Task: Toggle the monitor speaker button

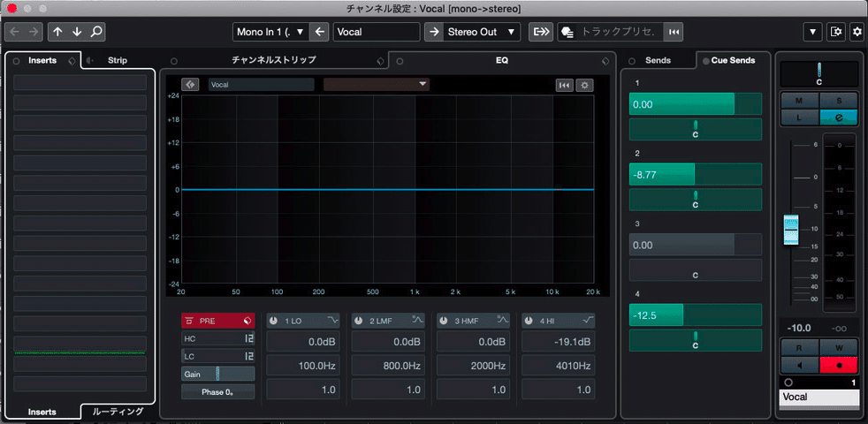Action: [800, 366]
